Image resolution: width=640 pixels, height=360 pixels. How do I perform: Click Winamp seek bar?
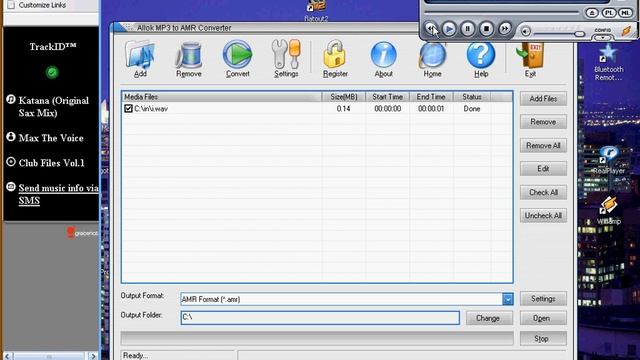coord(501,13)
